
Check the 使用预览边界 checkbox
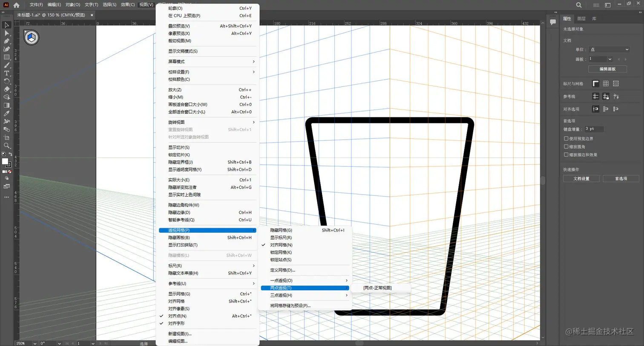566,139
